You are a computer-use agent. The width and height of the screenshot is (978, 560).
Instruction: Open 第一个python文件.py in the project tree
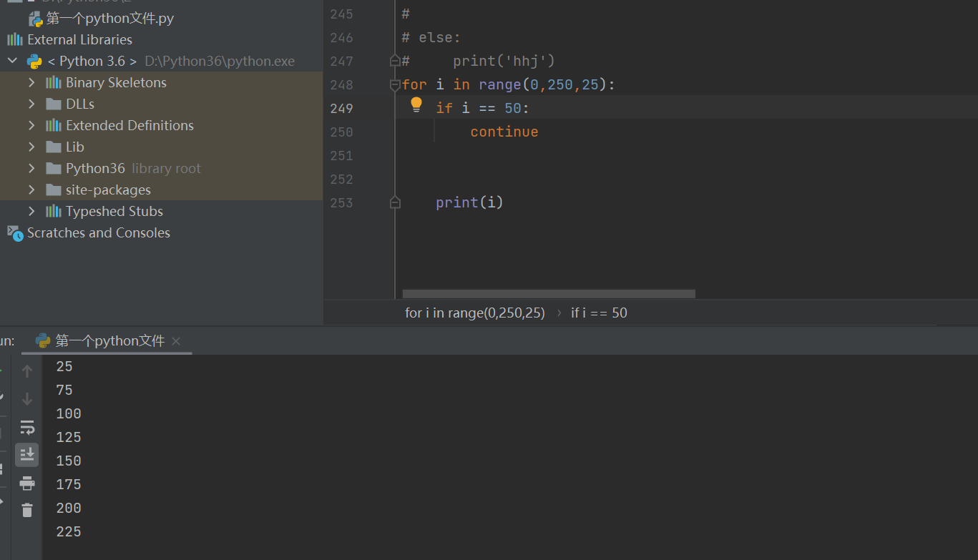click(109, 19)
